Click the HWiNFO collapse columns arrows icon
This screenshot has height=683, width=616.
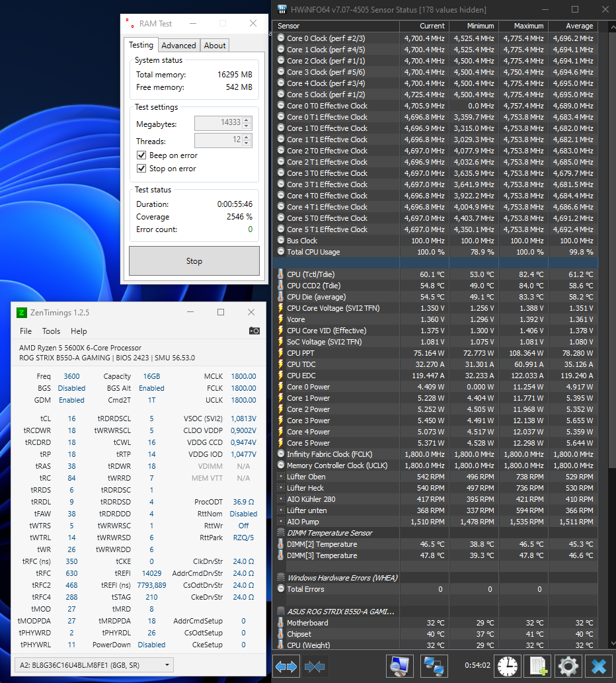point(315,666)
